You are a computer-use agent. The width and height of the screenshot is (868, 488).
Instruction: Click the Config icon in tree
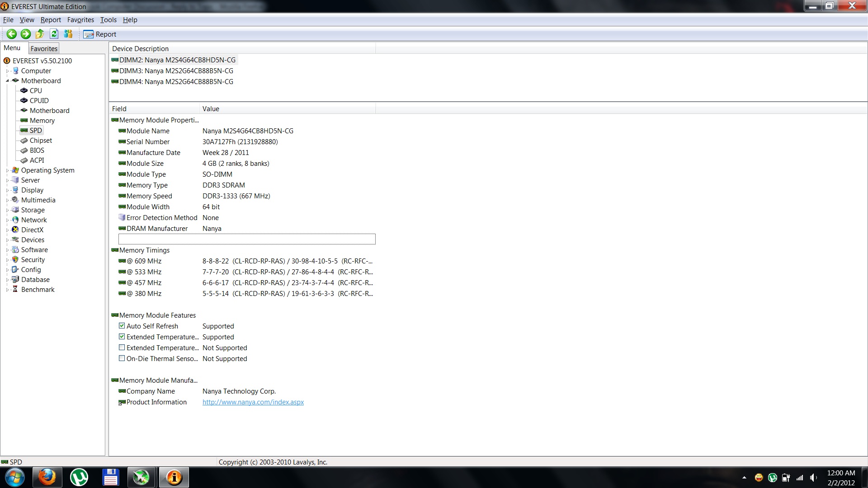pyautogui.click(x=15, y=269)
